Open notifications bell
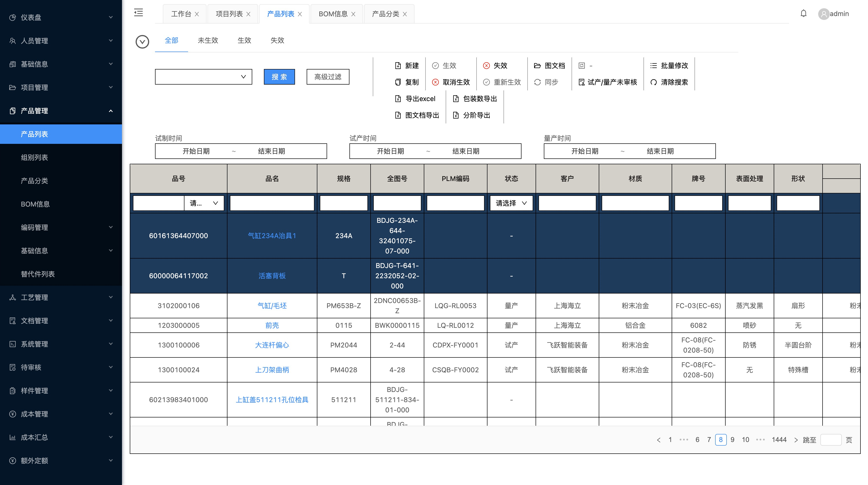 803,13
